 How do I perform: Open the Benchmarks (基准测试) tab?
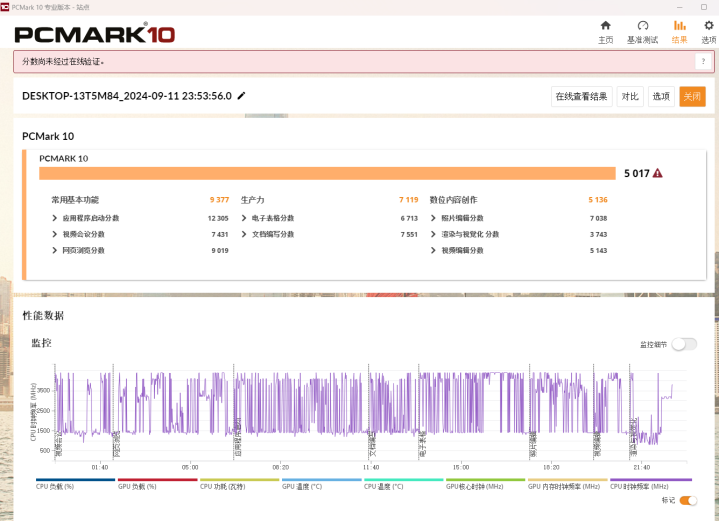tap(642, 32)
